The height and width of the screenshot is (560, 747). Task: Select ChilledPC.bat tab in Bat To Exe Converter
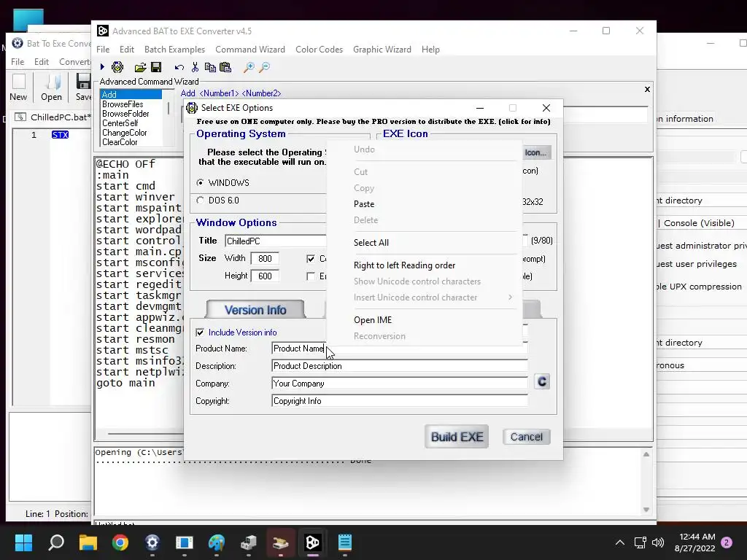point(51,117)
